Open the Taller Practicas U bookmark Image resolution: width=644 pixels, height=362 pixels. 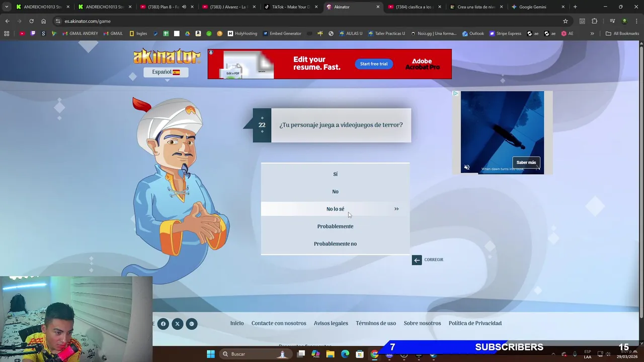tap(386, 34)
